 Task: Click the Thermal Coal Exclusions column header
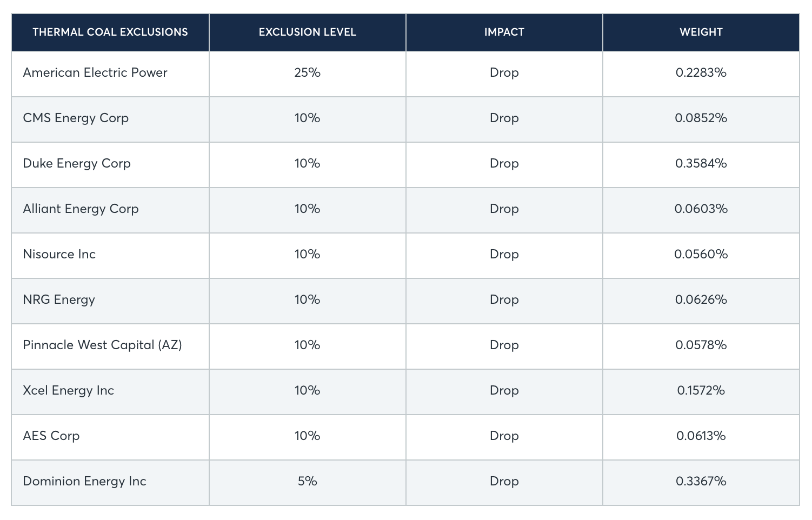pyautogui.click(x=110, y=32)
